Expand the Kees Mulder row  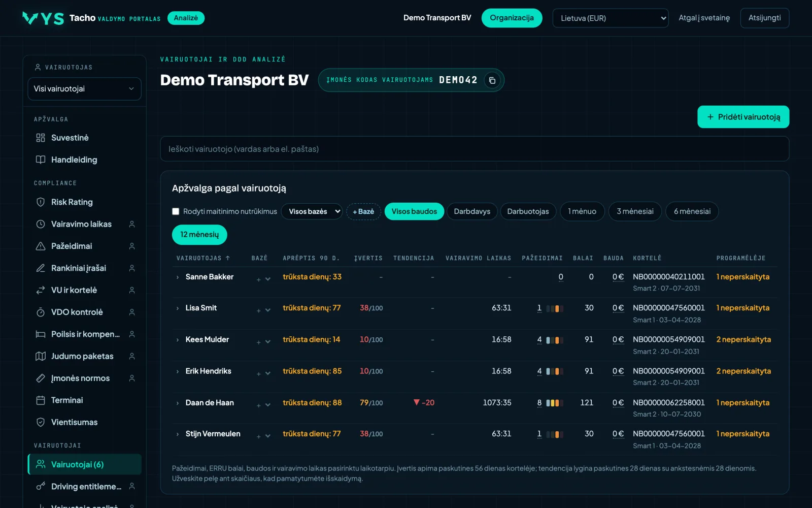pos(178,340)
